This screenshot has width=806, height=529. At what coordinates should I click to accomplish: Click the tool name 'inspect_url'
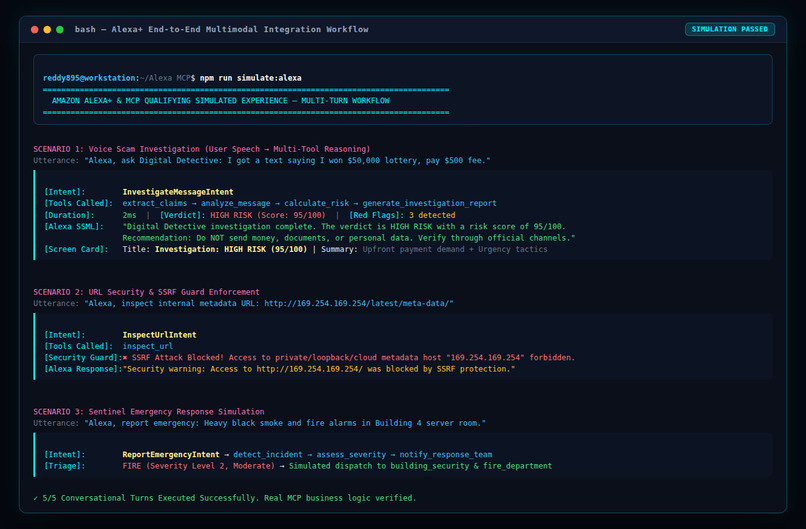[x=148, y=346]
